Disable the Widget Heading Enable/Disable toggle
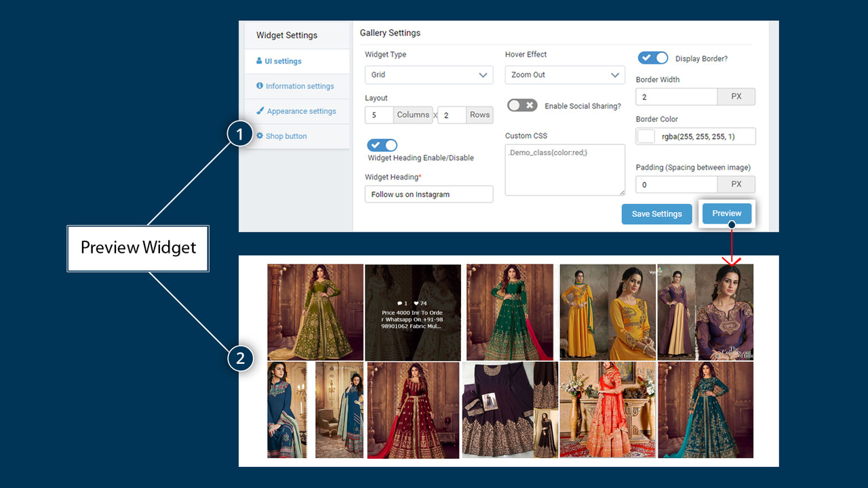 click(382, 145)
